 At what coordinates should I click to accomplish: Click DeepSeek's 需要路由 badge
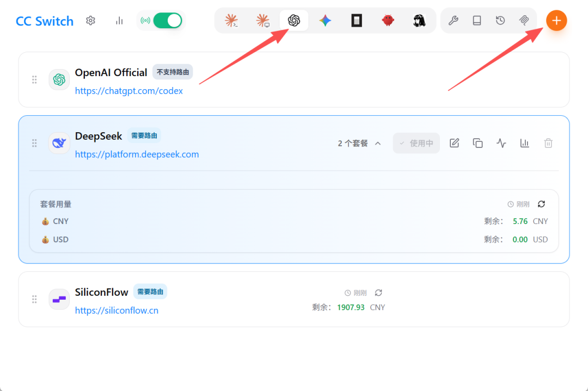point(144,135)
